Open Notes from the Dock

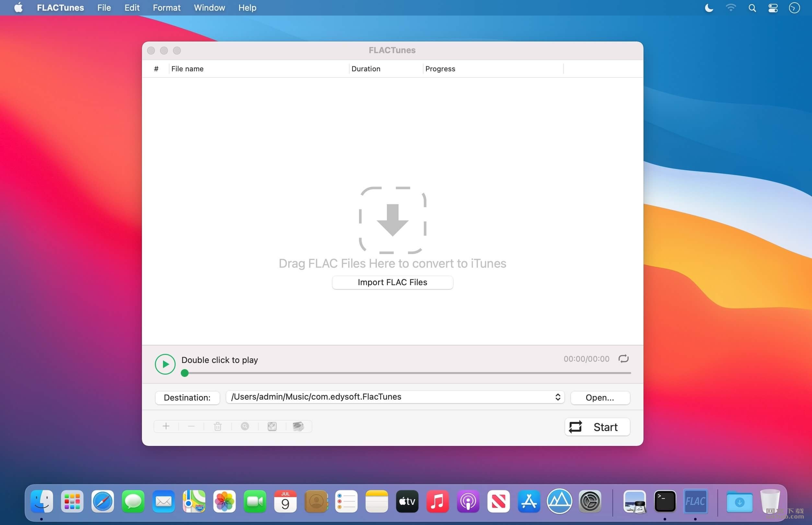tap(377, 501)
